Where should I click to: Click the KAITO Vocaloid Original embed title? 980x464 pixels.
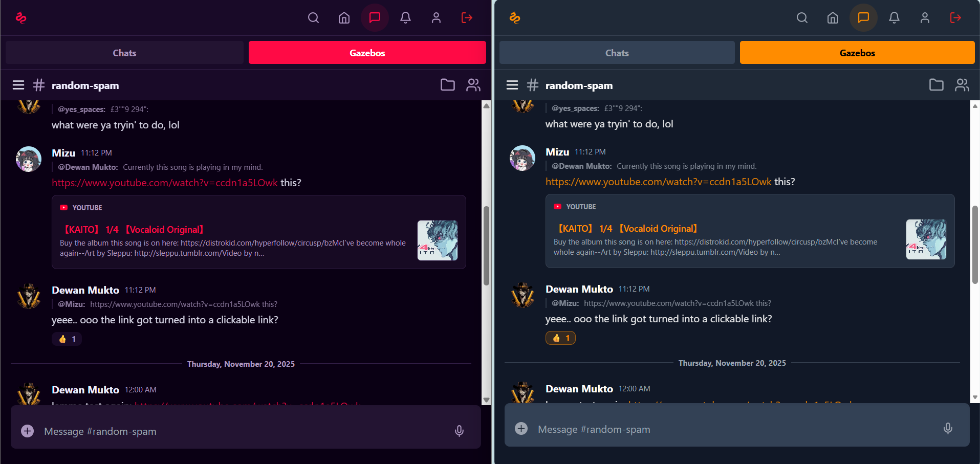point(133,229)
